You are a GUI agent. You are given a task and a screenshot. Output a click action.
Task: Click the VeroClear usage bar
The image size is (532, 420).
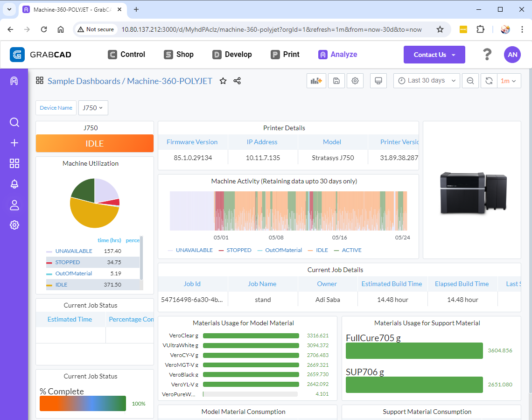251,336
